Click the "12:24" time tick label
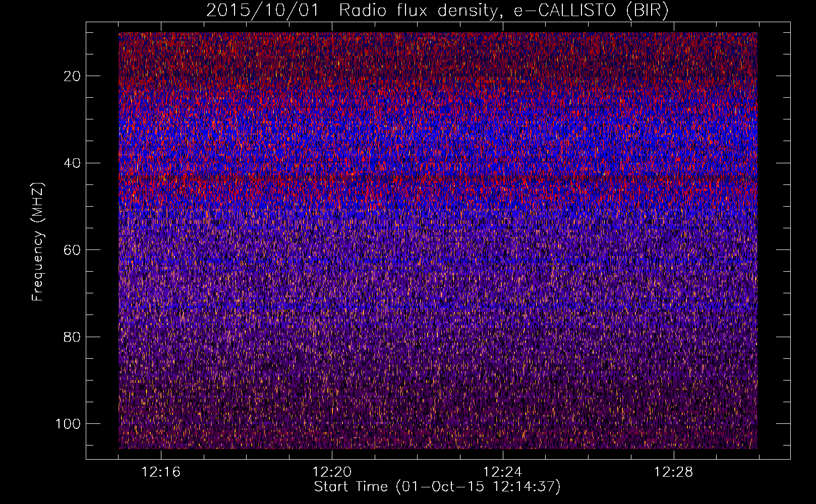This screenshot has height=504, width=816. pyautogui.click(x=503, y=472)
